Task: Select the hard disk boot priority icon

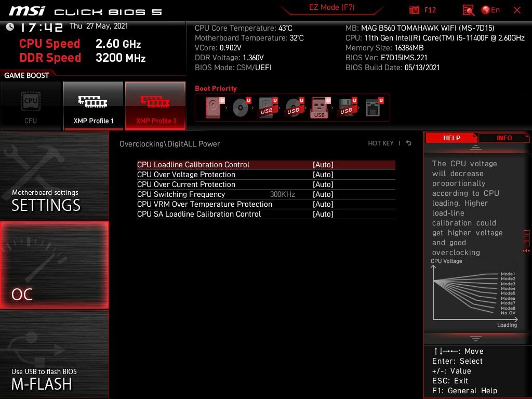Action: (x=215, y=108)
